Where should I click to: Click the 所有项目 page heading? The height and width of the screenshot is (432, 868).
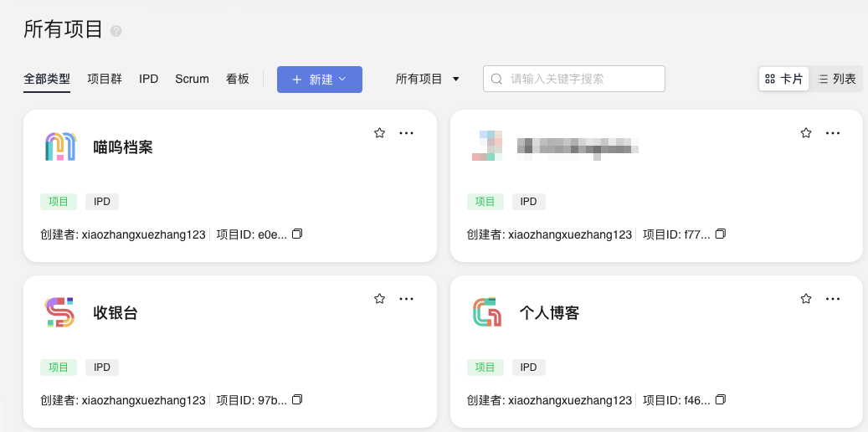point(63,29)
